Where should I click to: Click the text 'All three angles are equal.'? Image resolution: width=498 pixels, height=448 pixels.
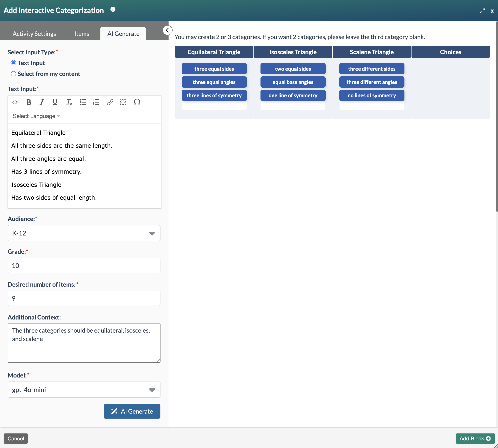pyautogui.click(x=49, y=159)
